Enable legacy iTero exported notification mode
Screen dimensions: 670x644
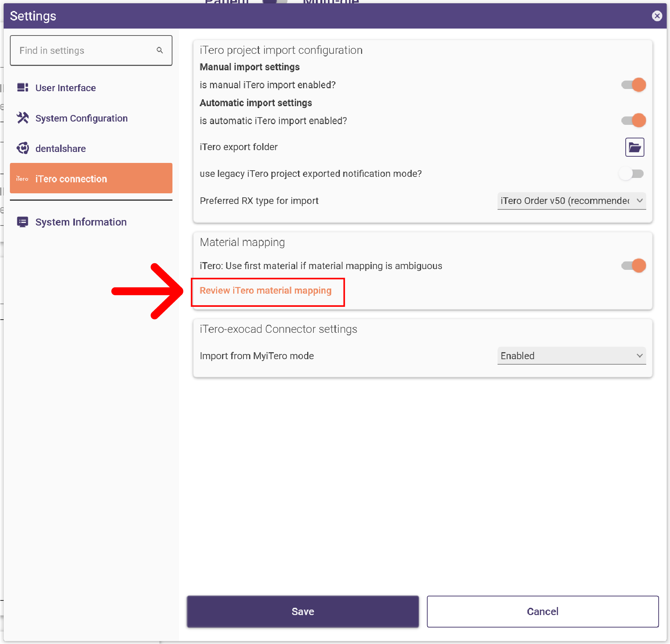click(x=632, y=174)
